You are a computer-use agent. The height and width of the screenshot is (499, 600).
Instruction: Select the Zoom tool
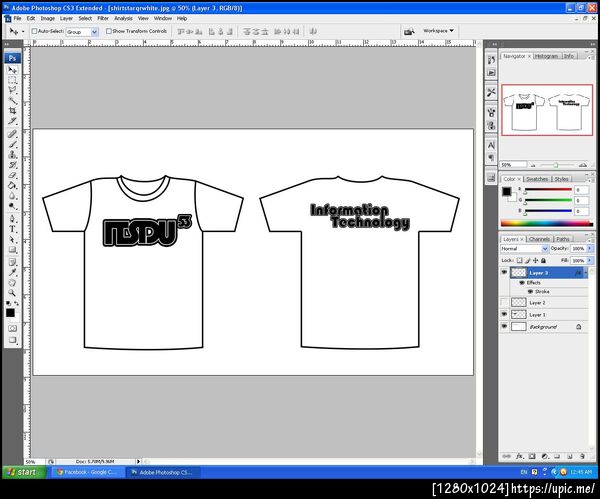(12, 293)
